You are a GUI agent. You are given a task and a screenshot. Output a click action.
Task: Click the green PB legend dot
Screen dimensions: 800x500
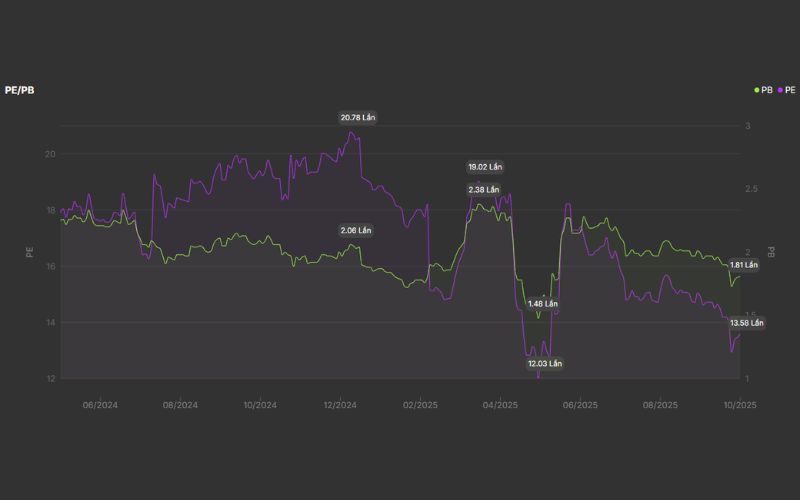(x=757, y=90)
